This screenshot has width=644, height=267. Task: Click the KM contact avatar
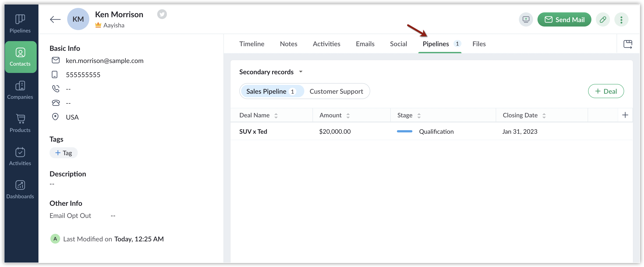coord(78,19)
